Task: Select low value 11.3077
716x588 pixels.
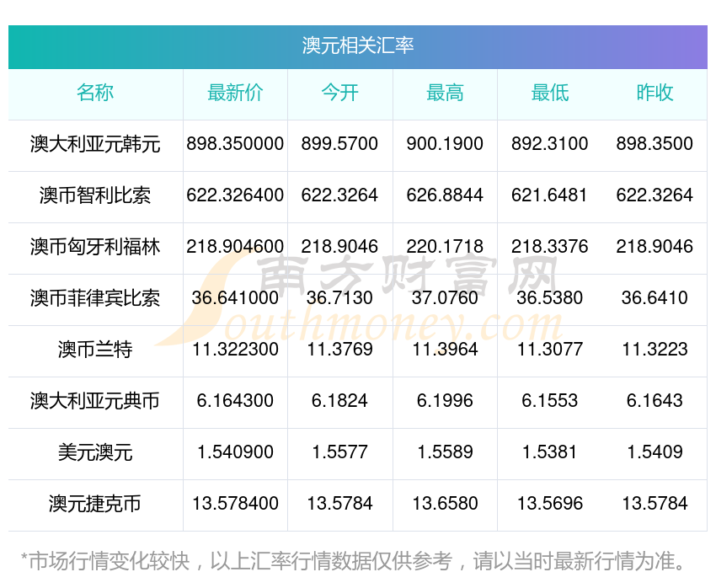Action: [550, 350]
